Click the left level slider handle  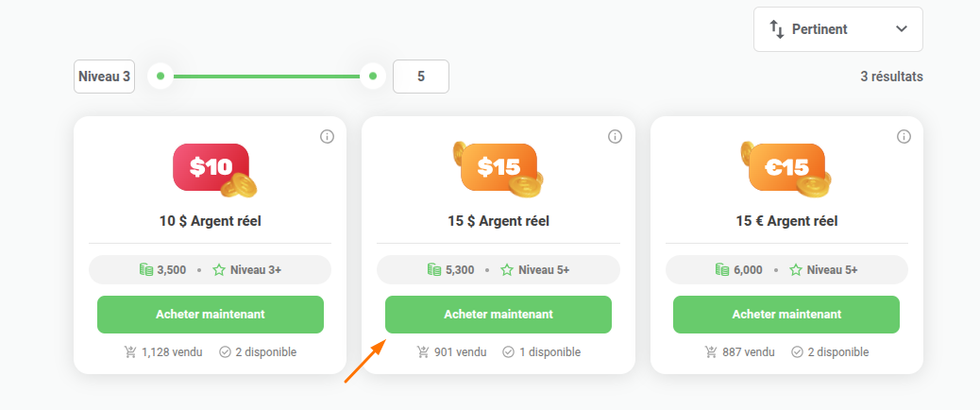pos(161,77)
